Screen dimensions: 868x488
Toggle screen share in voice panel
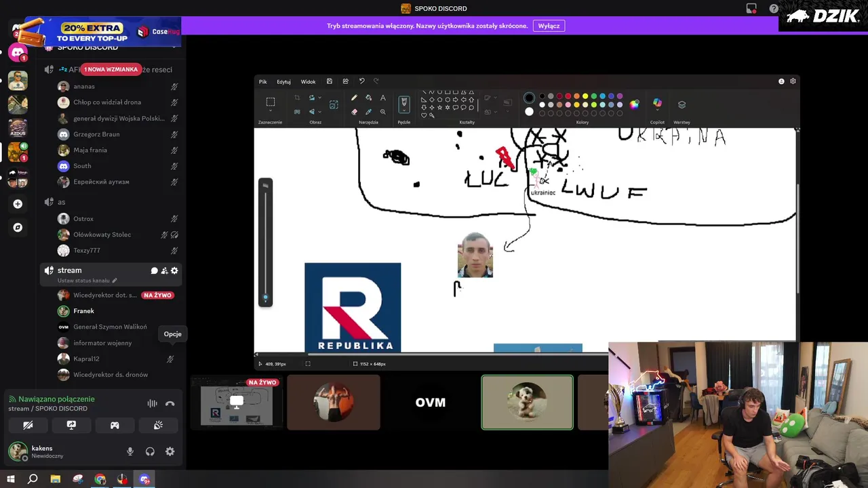(71, 425)
